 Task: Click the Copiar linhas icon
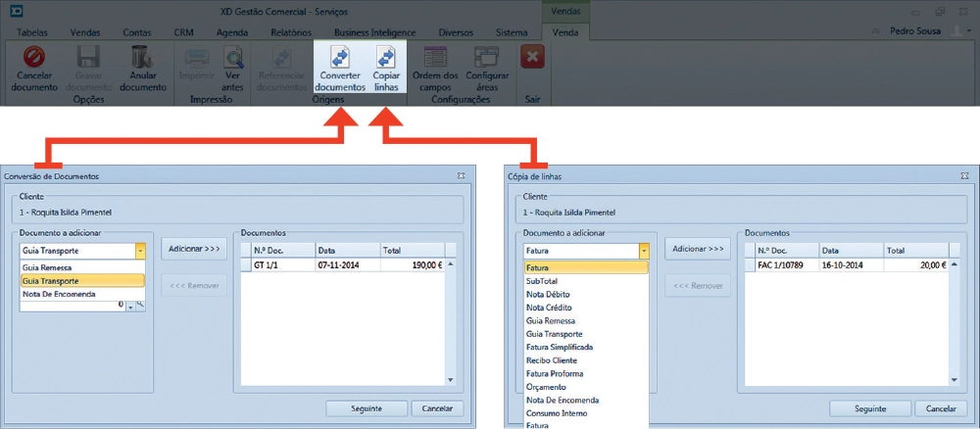click(x=386, y=58)
